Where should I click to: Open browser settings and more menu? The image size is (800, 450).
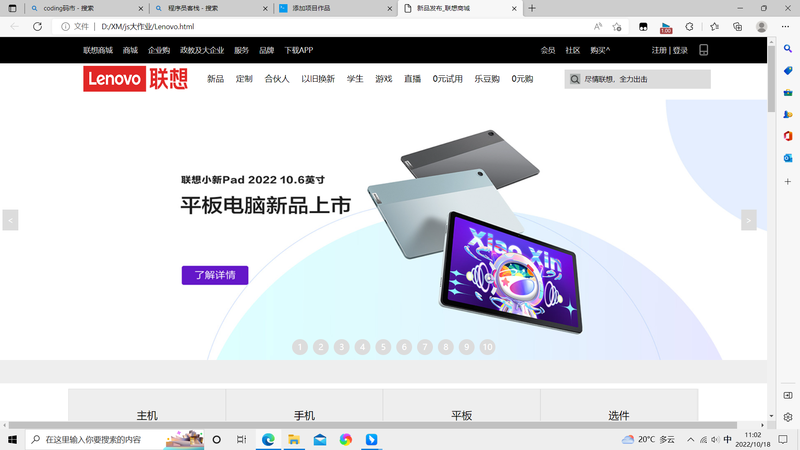(x=785, y=27)
